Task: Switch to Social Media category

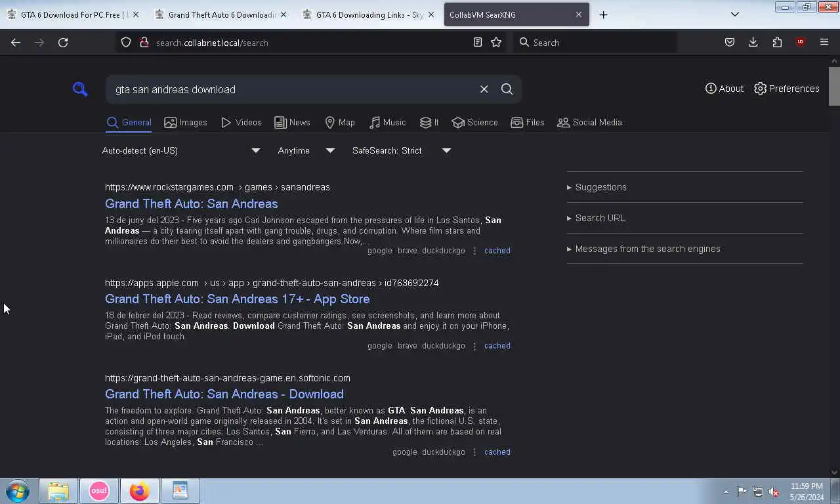Action: pos(589,123)
